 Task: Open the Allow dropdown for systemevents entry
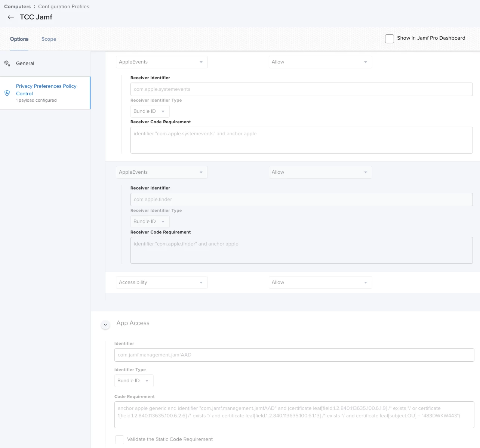(320, 62)
